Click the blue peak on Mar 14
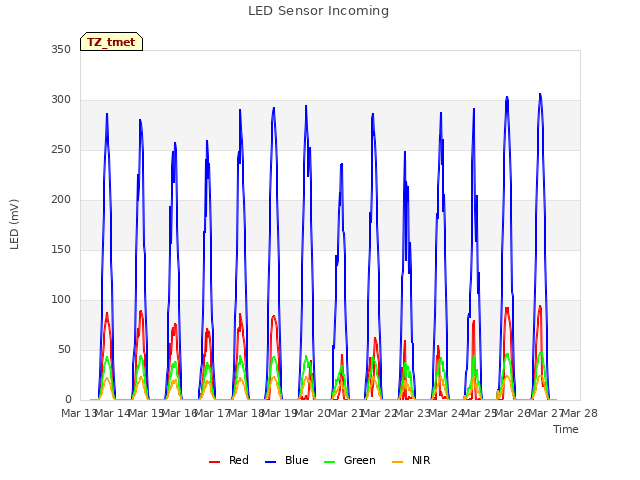 [x=107, y=114]
